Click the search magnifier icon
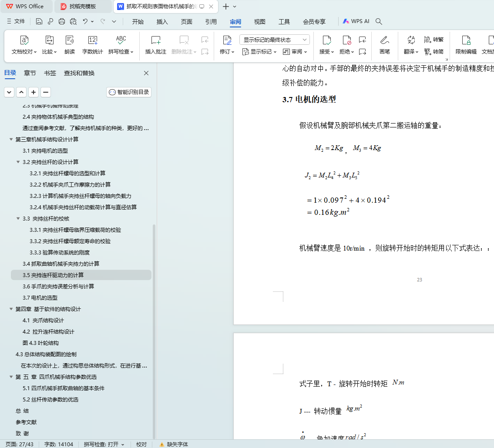Image resolution: width=494 pixels, height=448 pixels. pyautogui.click(x=379, y=21)
